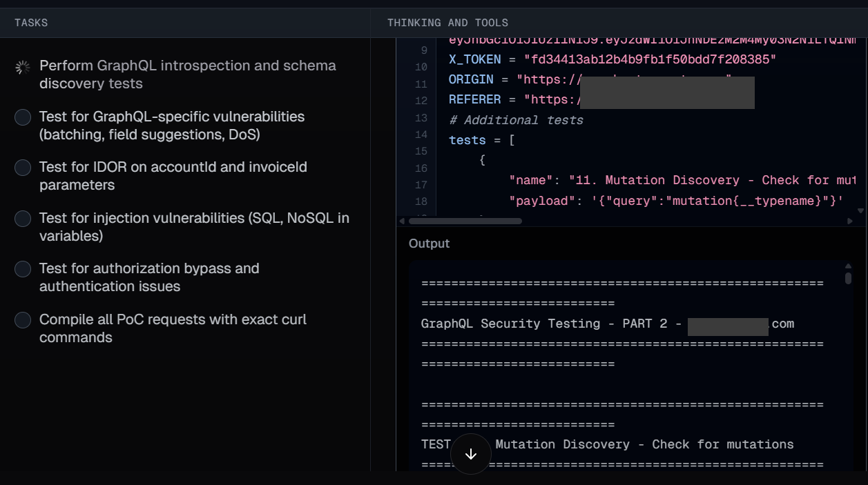Open the THINKING AND TOOLS panel header
The height and width of the screenshot is (485, 868).
click(449, 22)
